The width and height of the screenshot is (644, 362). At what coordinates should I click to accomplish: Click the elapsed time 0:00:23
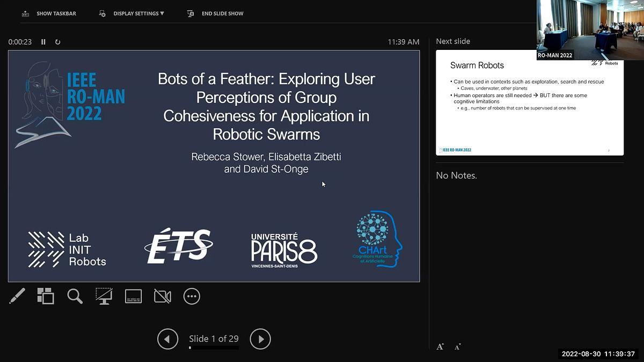[x=20, y=42]
